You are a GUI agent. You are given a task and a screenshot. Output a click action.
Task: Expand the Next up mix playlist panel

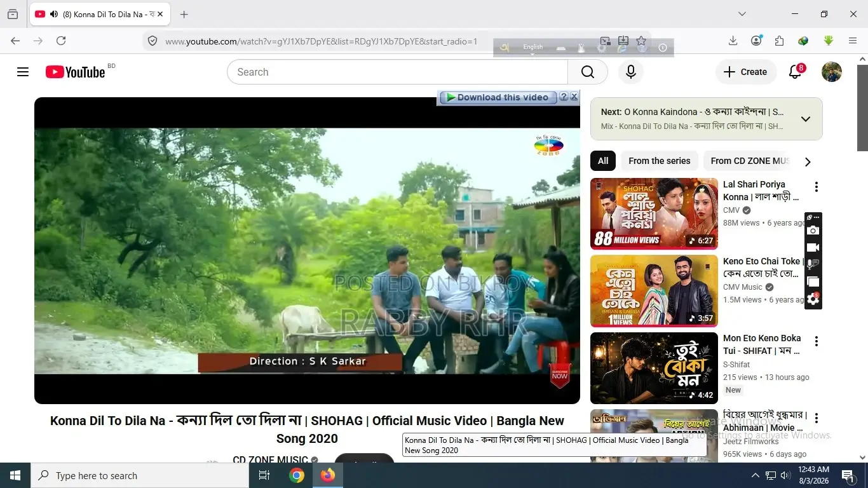[806, 119]
